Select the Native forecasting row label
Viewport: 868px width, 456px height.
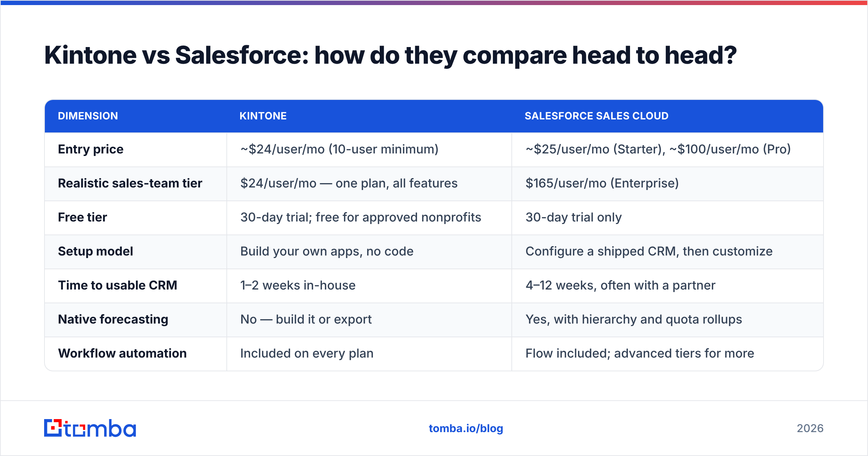(x=113, y=319)
